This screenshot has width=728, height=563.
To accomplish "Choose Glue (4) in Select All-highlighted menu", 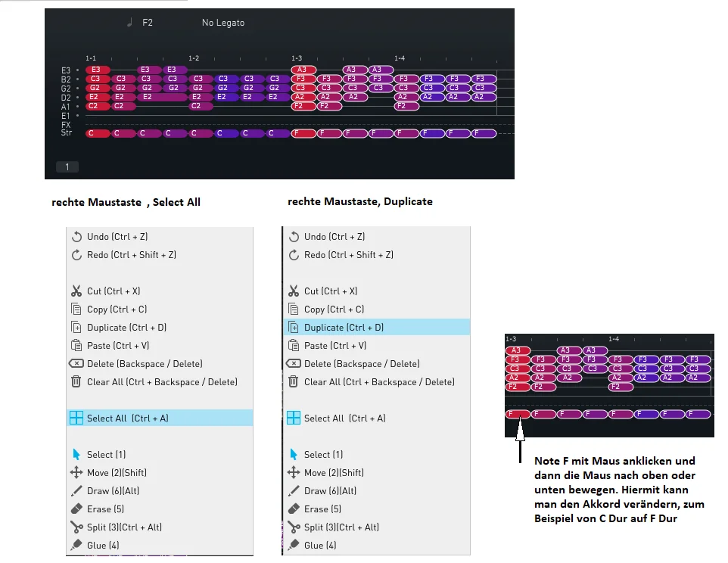I will (x=103, y=546).
